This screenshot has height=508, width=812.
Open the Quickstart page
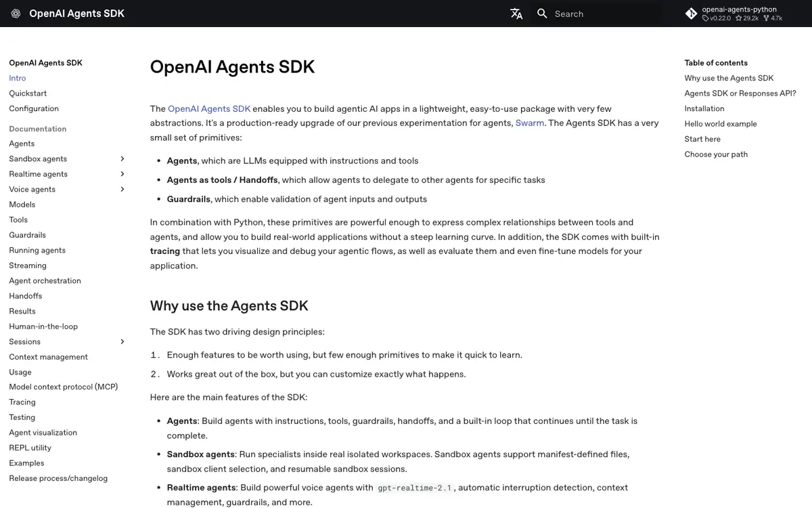pyautogui.click(x=28, y=93)
